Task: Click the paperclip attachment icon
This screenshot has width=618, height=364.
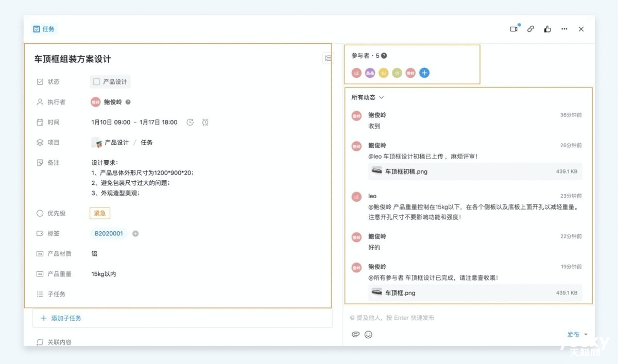Action: (x=355, y=334)
